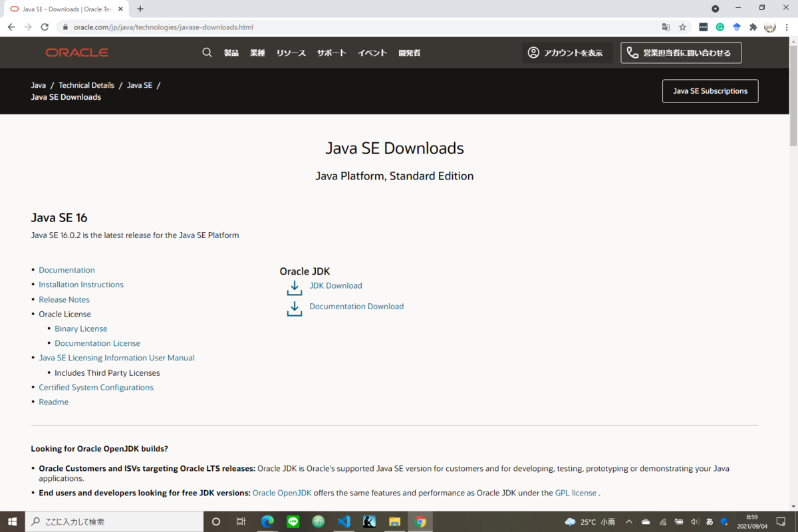Click the Java breadcrumb link
This screenshot has width=798, height=532.
click(x=39, y=85)
